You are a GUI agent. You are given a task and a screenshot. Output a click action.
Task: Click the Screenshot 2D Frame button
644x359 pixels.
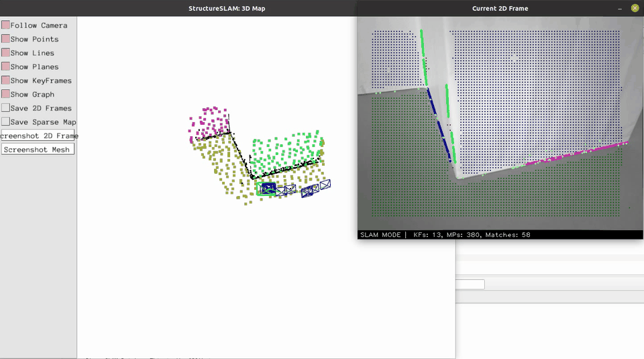(38, 136)
